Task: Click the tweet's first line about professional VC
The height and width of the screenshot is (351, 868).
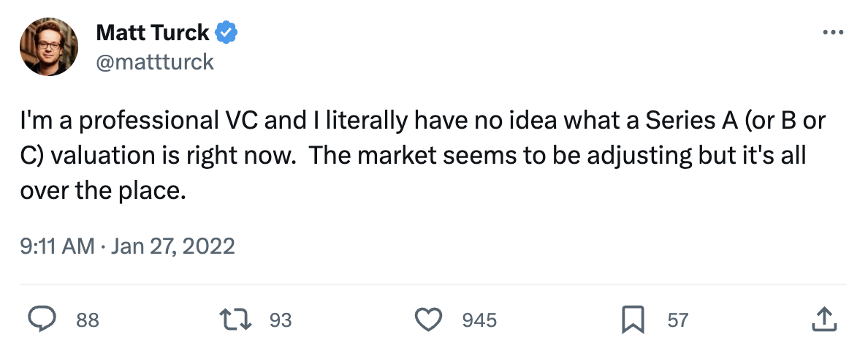Action: pos(292,121)
